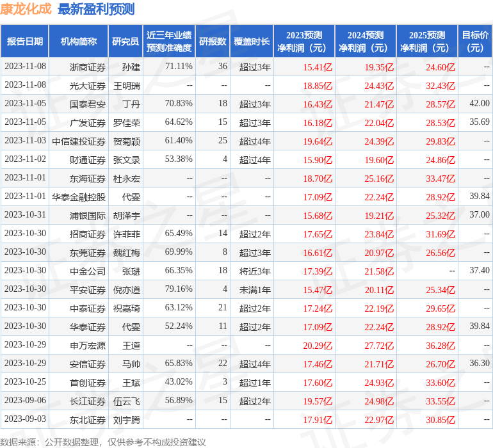Click the 研报数 column header
Viewport: 493px width, 448px height.
point(213,41)
